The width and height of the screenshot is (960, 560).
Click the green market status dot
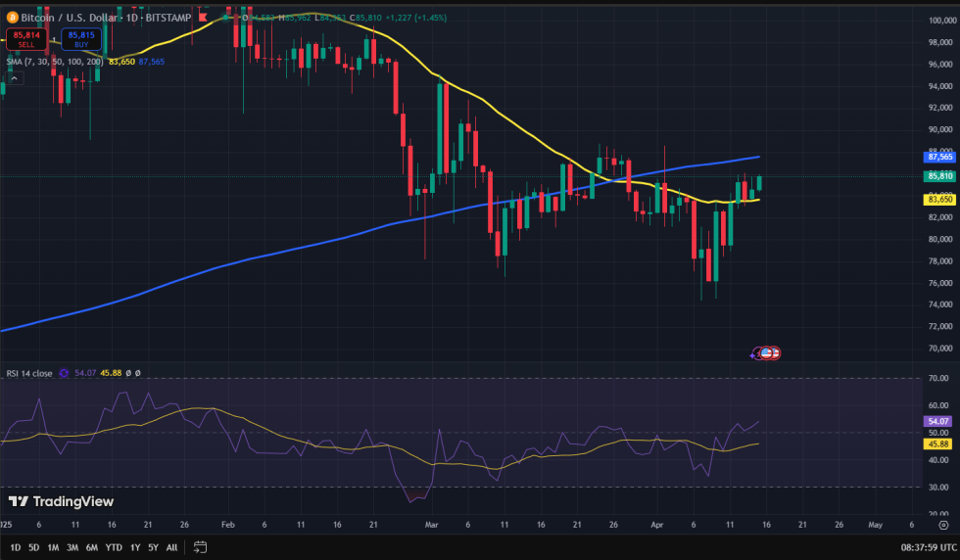pos(225,17)
